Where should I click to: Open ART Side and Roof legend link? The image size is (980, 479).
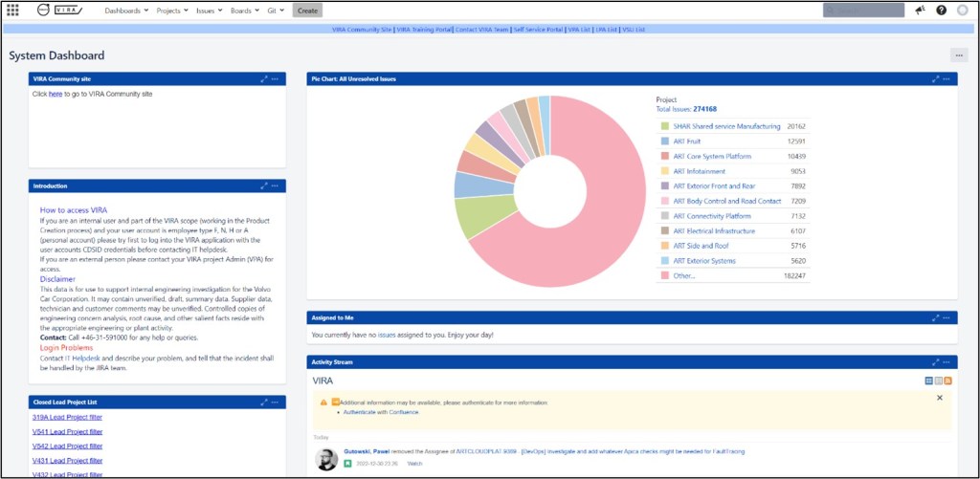[701, 246]
